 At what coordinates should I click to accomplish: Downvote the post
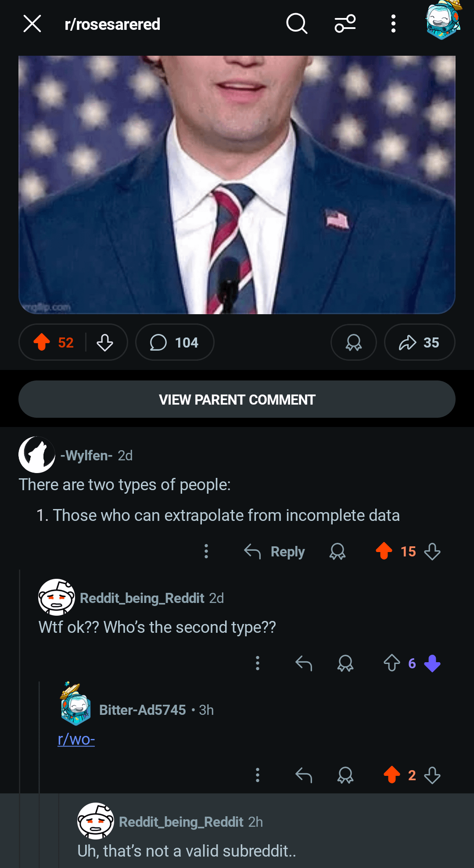(x=105, y=342)
